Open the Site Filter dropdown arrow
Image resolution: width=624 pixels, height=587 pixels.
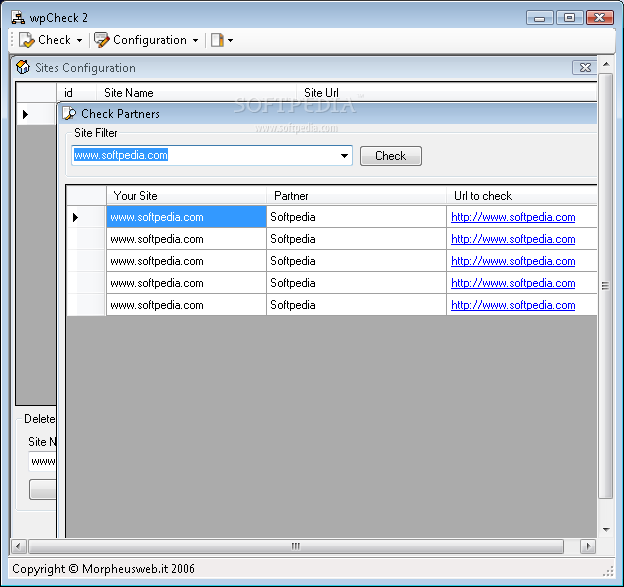pos(344,156)
